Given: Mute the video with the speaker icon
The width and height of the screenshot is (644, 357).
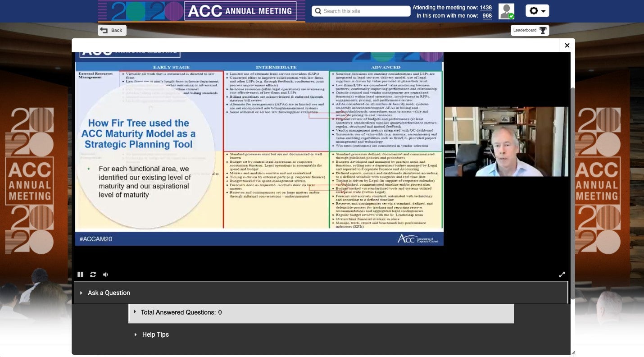Looking at the screenshot, I should point(105,275).
